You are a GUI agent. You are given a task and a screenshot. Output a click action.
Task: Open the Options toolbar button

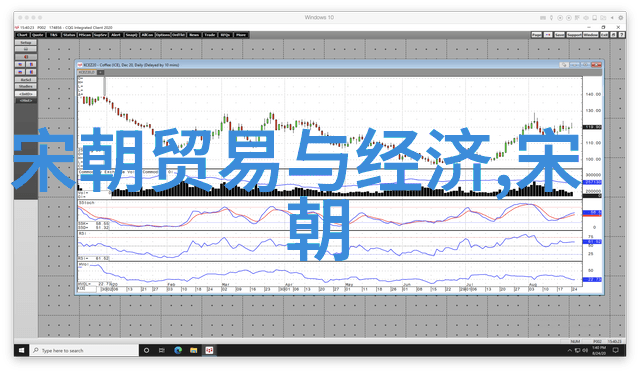162,35
